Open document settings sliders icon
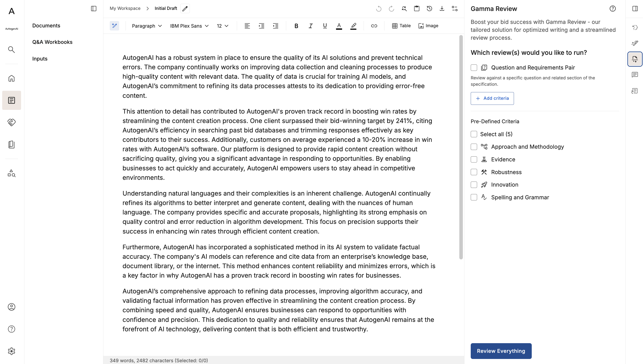 455,9
